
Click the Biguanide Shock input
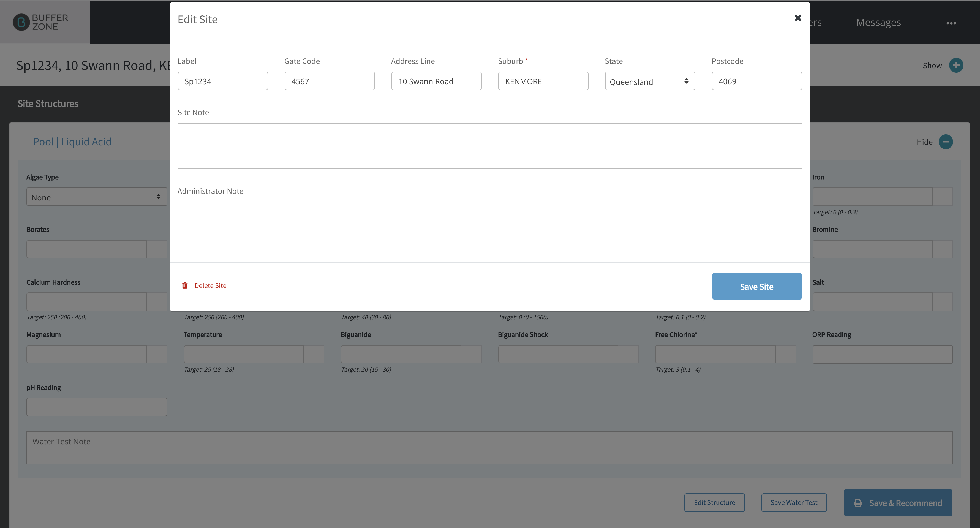558,354
